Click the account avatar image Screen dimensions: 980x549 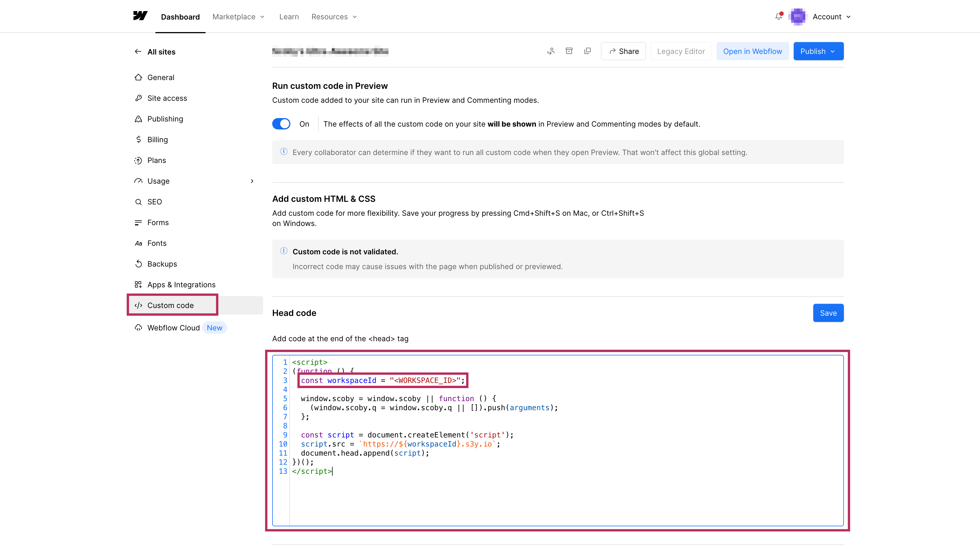click(798, 17)
